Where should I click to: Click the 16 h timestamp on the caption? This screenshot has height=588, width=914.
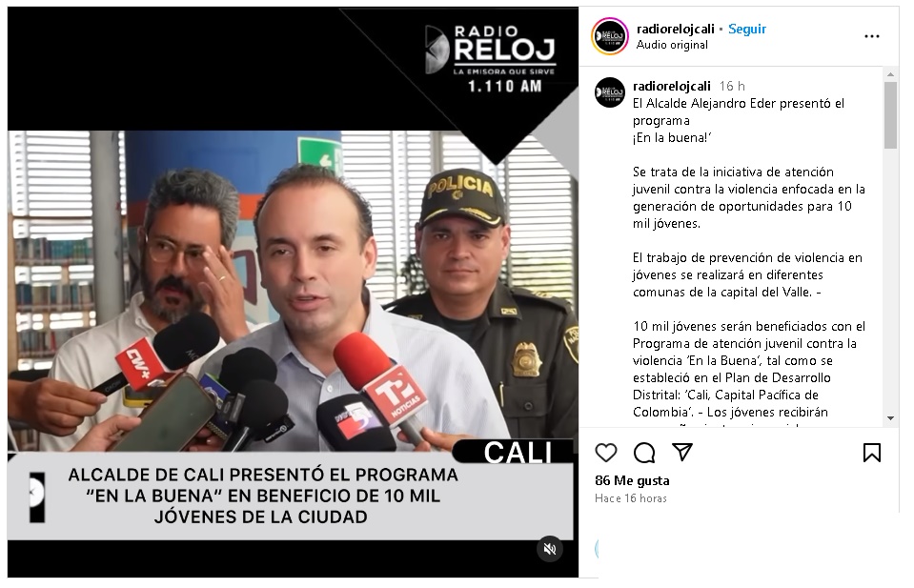click(x=732, y=87)
